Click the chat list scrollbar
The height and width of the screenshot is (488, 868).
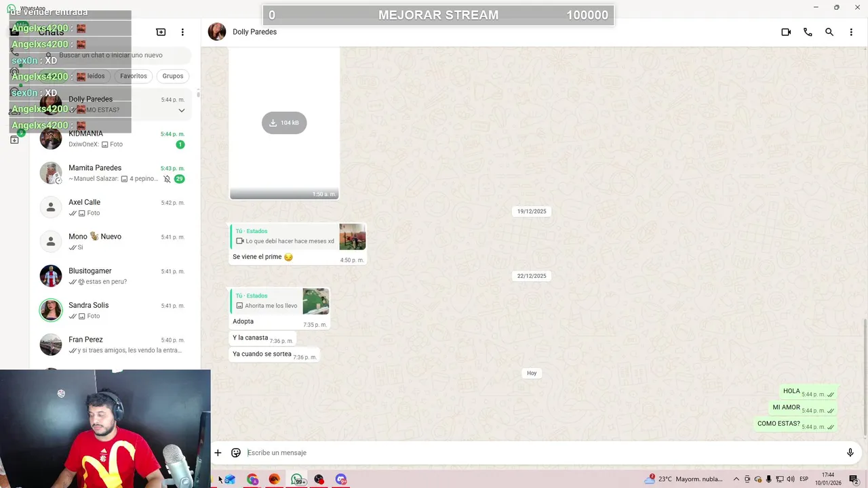point(198,94)
